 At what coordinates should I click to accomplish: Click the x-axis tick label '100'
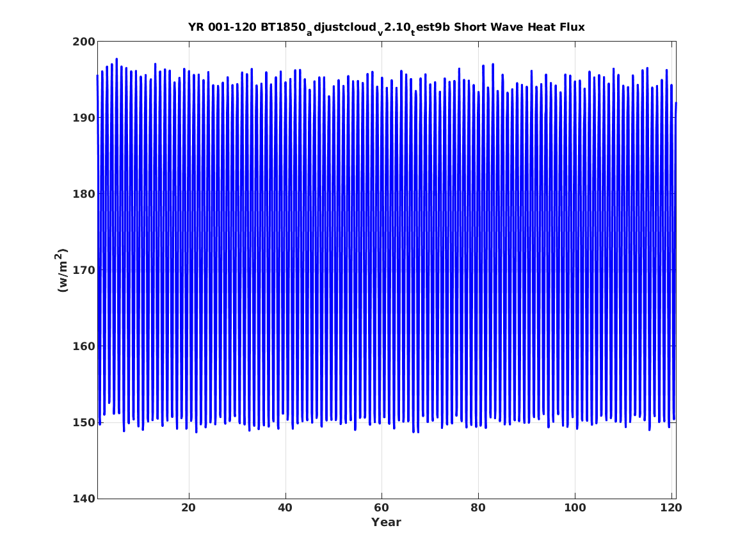click(x=575, y=508)
